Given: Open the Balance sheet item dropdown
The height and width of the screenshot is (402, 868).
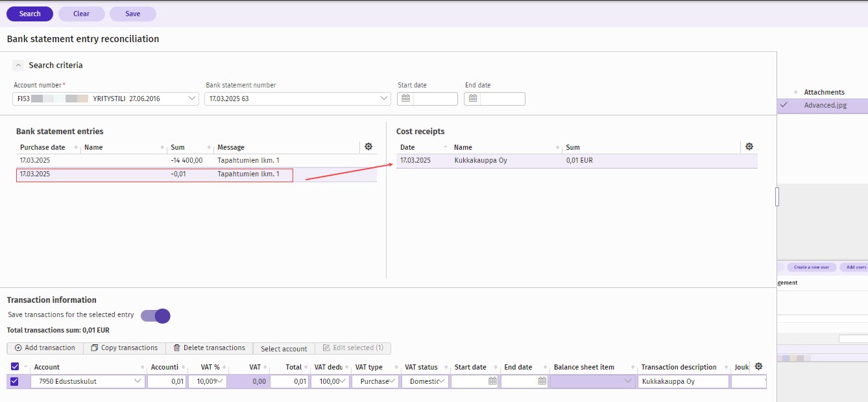Looking at the screenshot, I should (x=627, y=381).
